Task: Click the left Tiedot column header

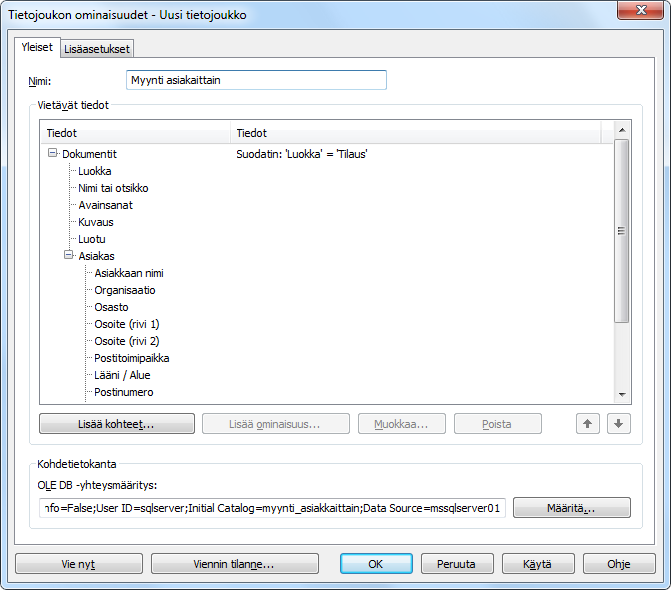Action: click(x=135, y=133)
